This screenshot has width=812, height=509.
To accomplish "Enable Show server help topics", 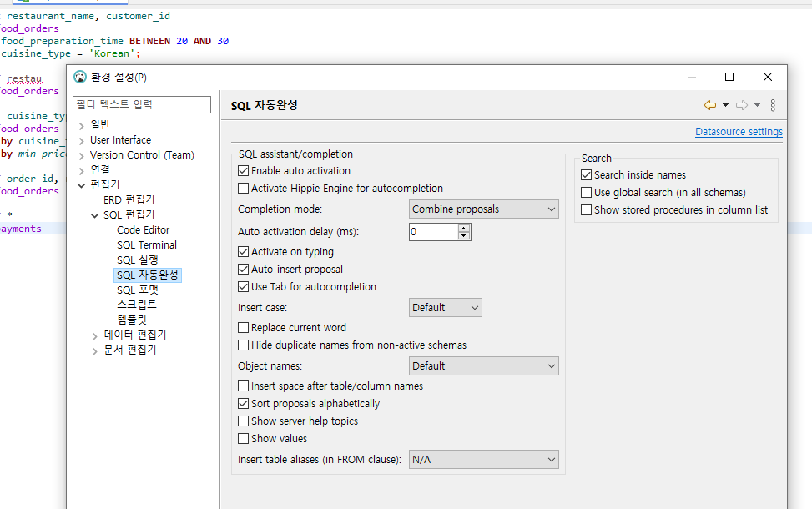I will (x=243, y=421).
